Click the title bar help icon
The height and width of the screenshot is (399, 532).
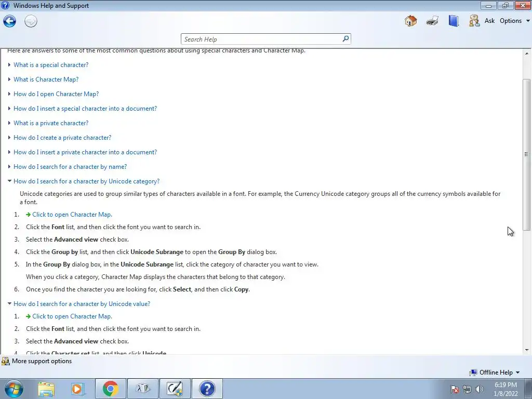pos(5,5)
